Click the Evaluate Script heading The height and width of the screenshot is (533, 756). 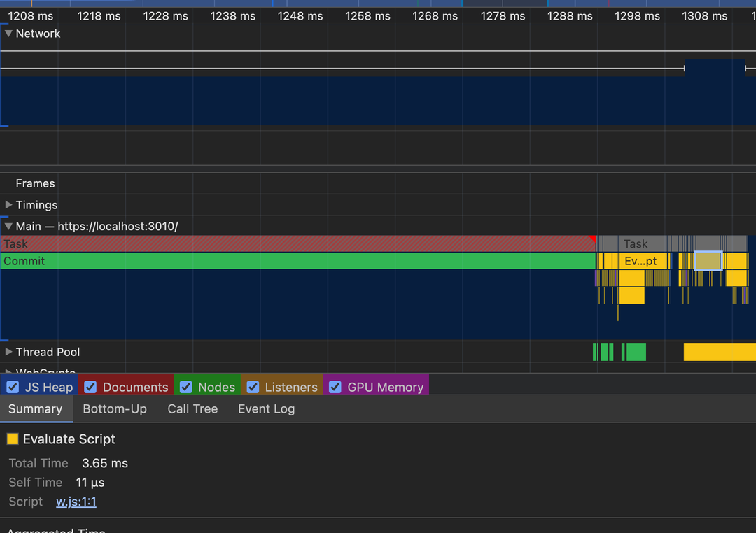point(69,439)
